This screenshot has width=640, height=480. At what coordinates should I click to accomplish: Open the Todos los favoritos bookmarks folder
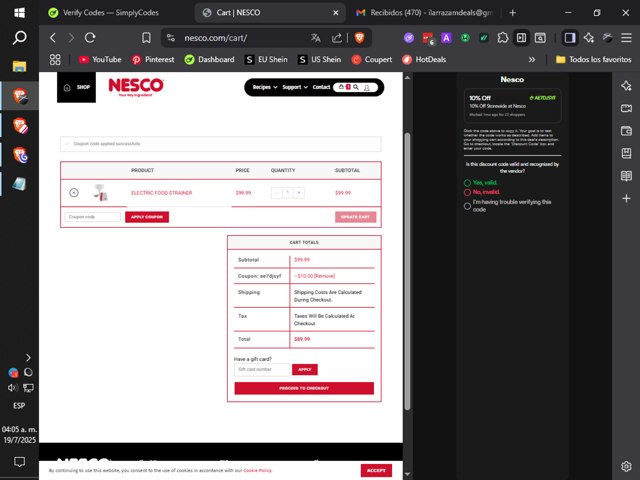(593, 60)
